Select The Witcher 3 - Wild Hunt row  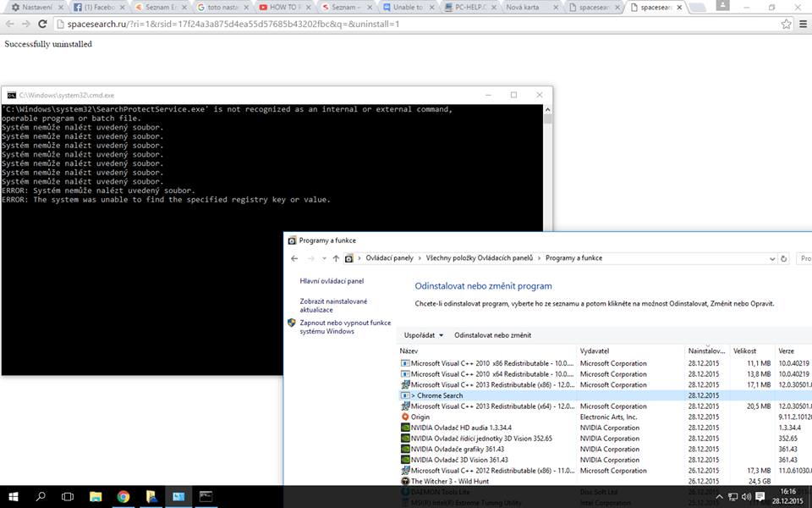click(604, 481)
